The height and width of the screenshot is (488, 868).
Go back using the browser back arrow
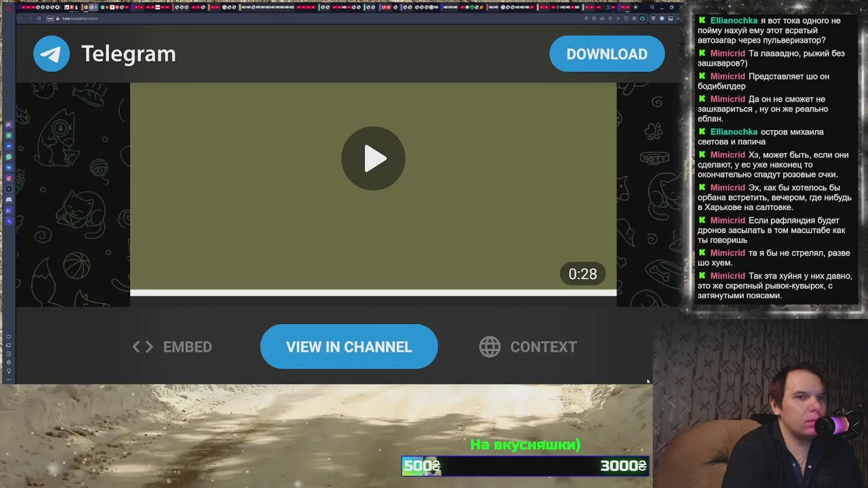point(21,18)
